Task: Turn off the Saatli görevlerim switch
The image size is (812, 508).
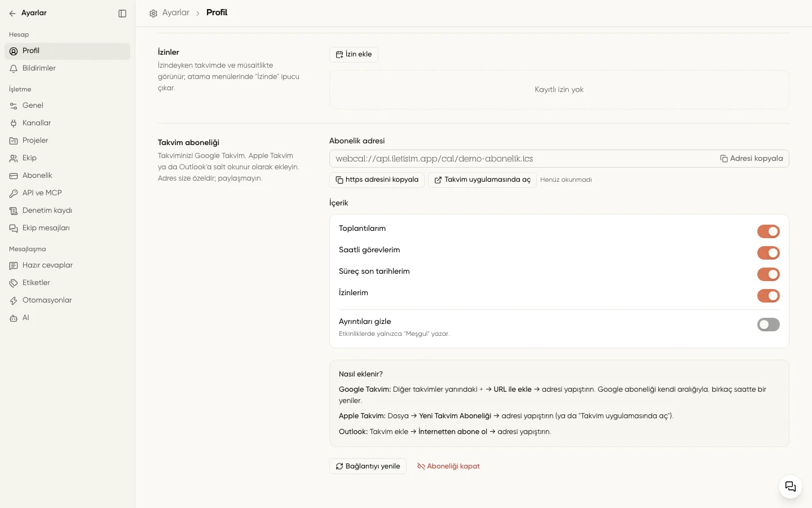Action: [x=768, y=253]
